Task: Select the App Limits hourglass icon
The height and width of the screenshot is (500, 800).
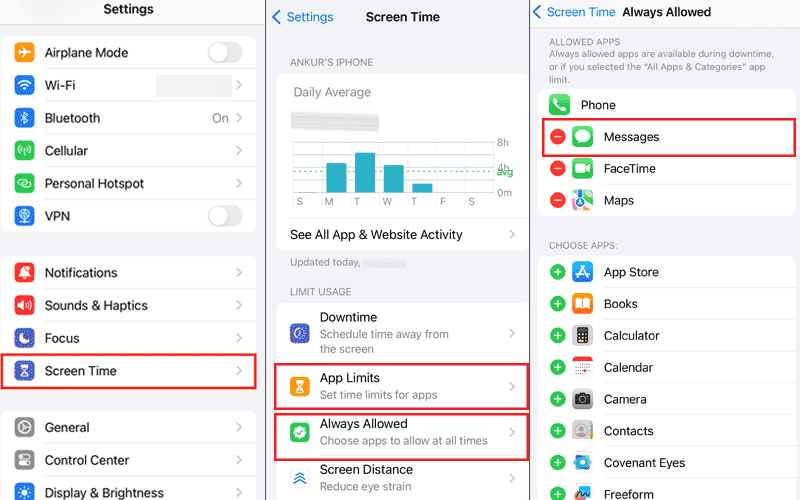Action: pyautogui.click(x=299, y=386)
